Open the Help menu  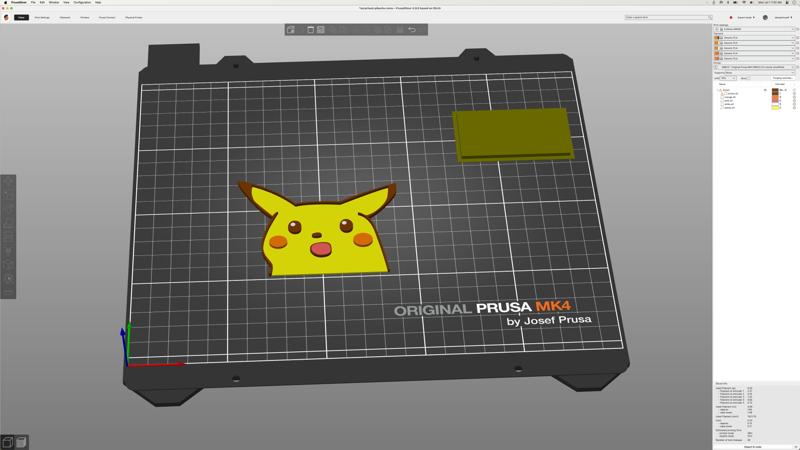[x=98, y=3]
